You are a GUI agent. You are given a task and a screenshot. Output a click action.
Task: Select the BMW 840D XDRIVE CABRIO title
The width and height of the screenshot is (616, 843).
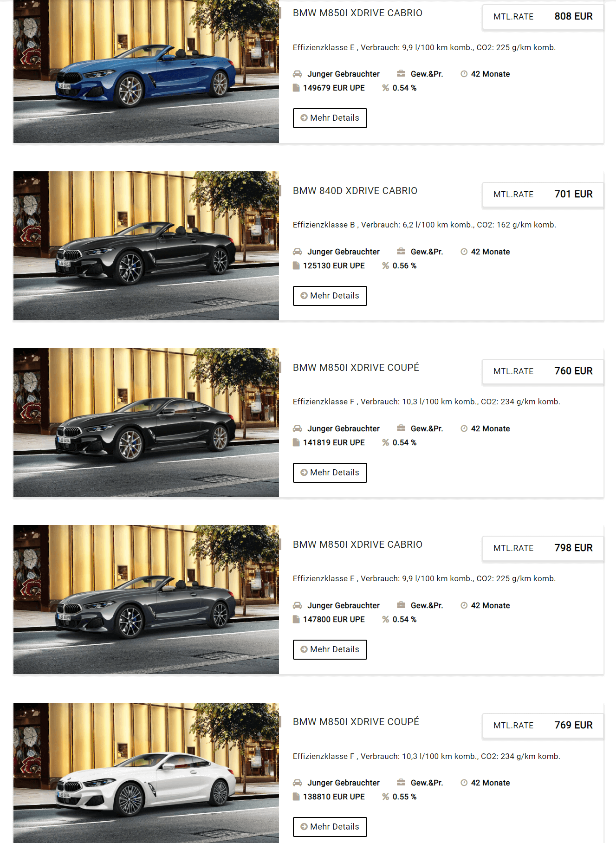[x=355, y=191]
